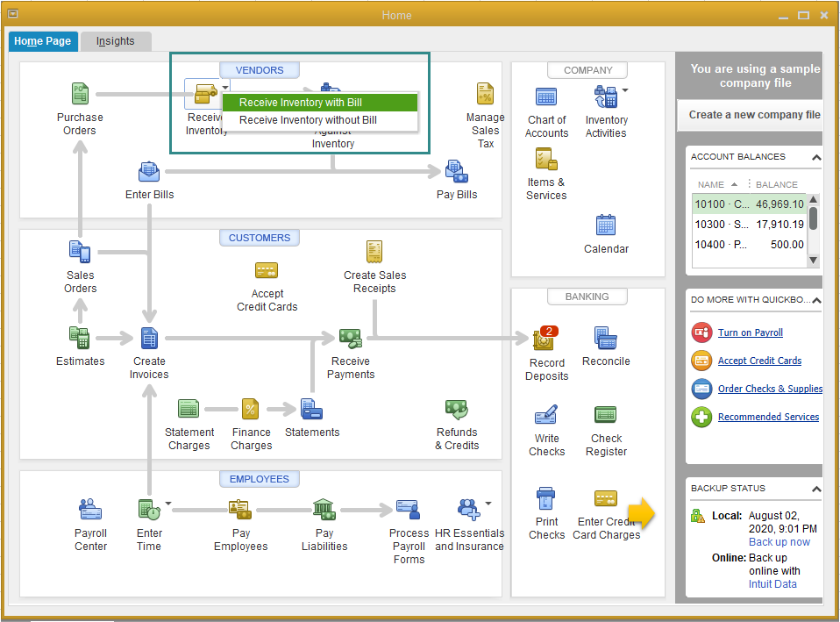Select account 10100 balance row

click(x=750, y=204)
